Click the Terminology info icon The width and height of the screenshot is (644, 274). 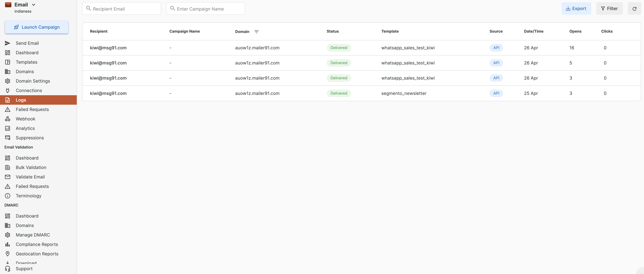coord(7,196)
